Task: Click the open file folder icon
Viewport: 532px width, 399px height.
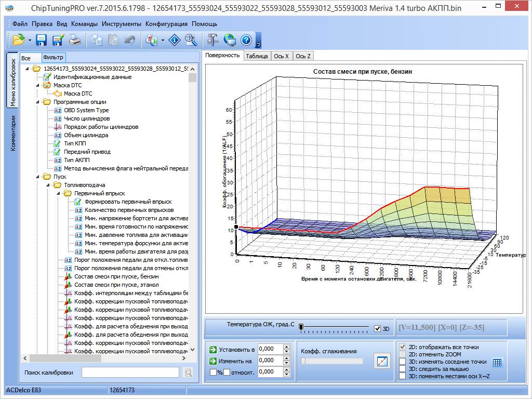Action: 19,40
